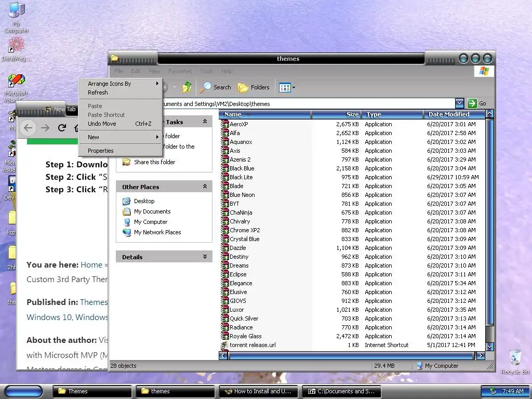Click the Microsoft Visual C desktop icon

(16, 82)
